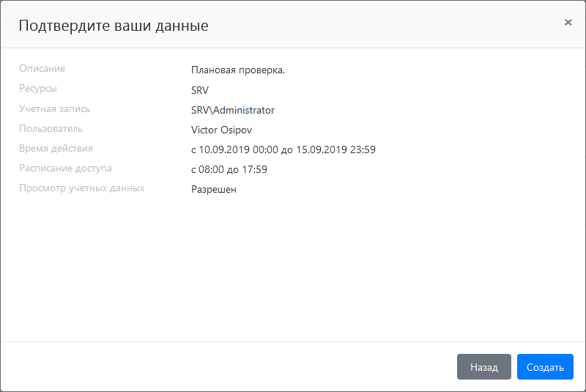Click the schedule end time 17:59
This screenshot has height=392, width=586.
coord(254,169)
